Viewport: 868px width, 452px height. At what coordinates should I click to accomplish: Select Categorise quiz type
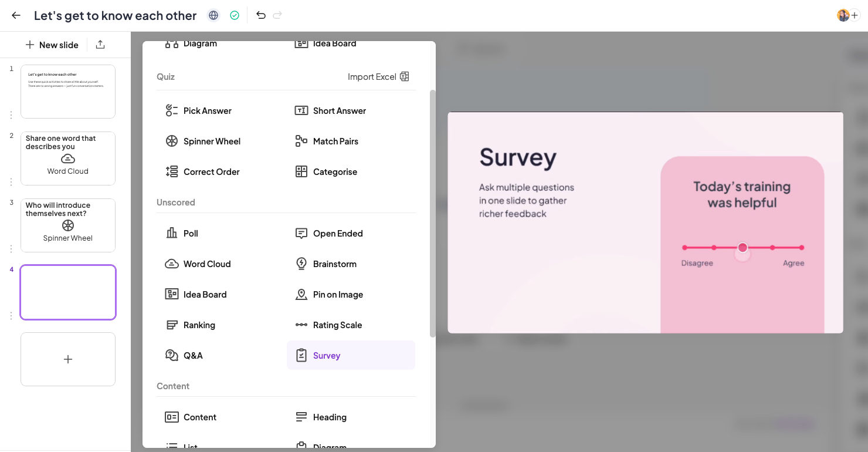(x=351, y=171)
